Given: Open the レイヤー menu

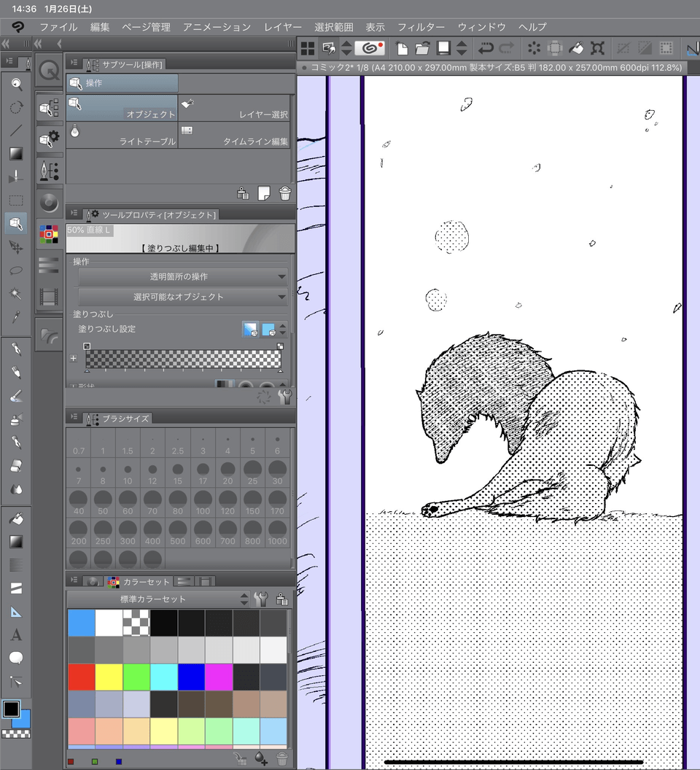Looking at the screenshot, I should point(282,27).
